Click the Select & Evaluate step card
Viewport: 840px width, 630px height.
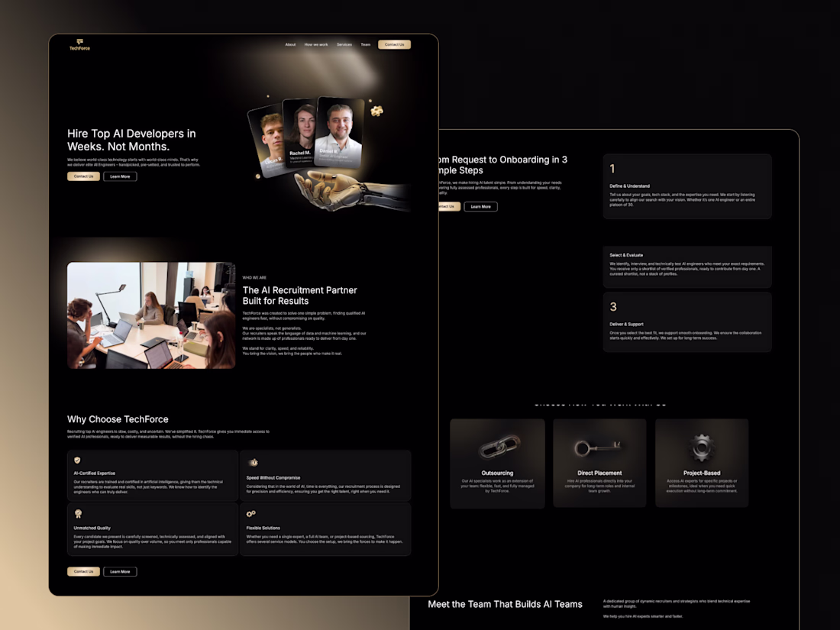[x=687, y=267]
